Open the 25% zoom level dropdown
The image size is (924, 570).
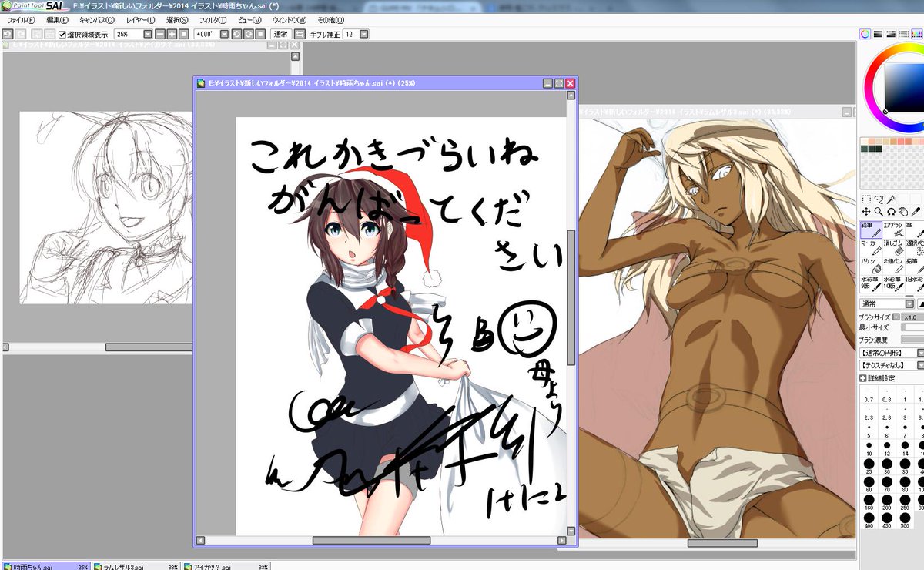pyautogui.click(x=147, y=35)
